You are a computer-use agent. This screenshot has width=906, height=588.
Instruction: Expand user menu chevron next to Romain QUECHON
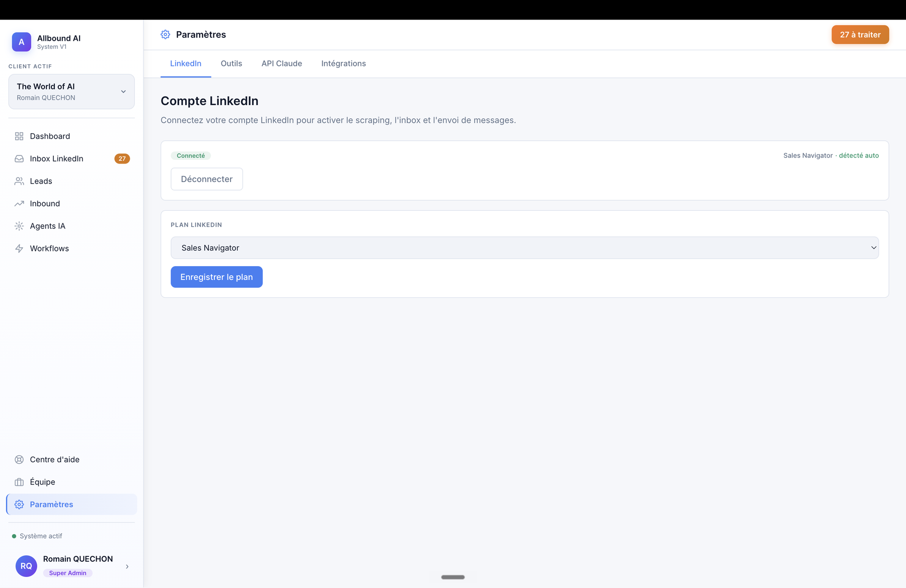127,566
